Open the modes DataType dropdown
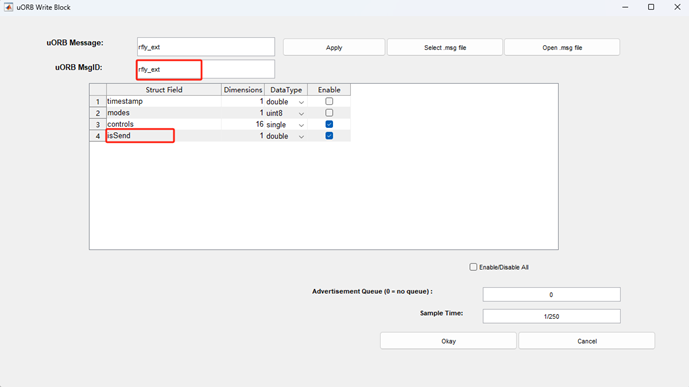This screenshot has height=387, width=689. pyautogui.click(x=301, y=113)
